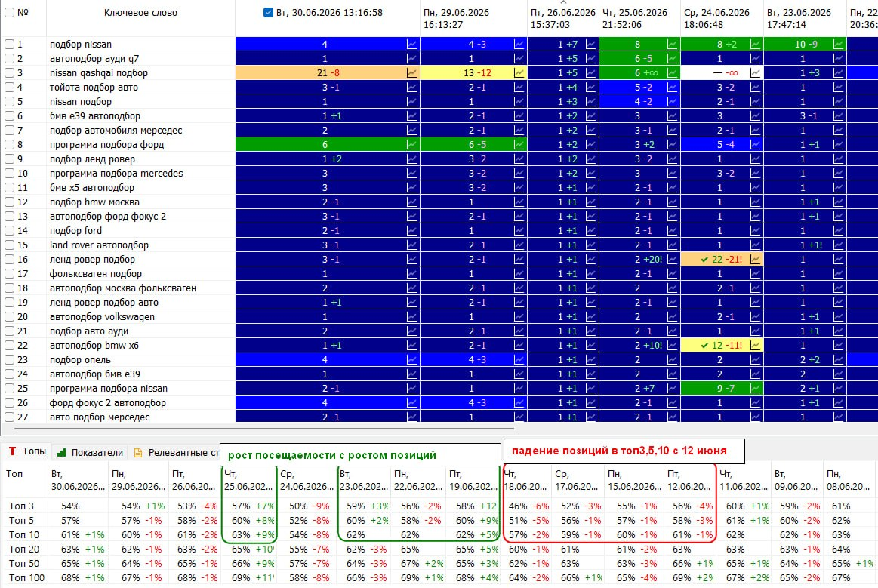This screenshot has width=878, height=588.
Task: Show chart for 'автоподбор bmw x6' under 24.06.2026
Action: 756,346
